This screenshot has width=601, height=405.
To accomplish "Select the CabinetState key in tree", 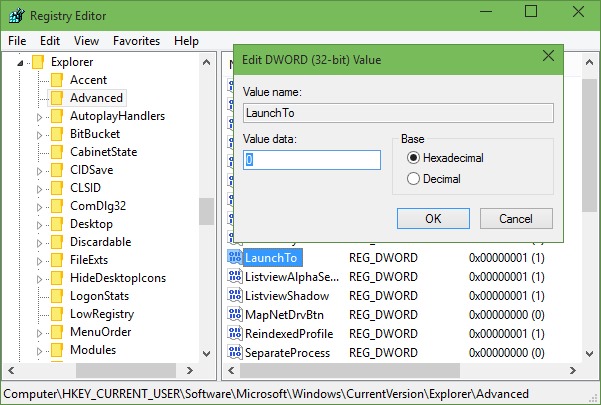I will click(x=103, y=152).
